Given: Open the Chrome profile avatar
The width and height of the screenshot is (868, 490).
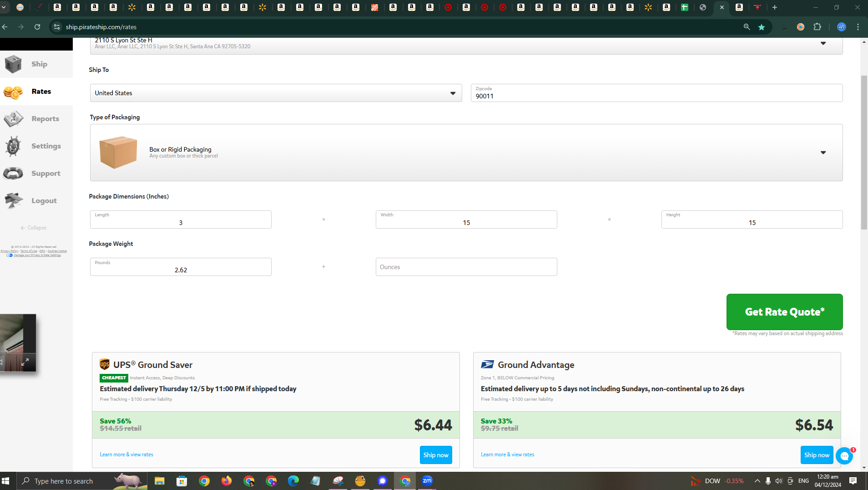Looking at the screenshot, I should [x=842, y=27].
